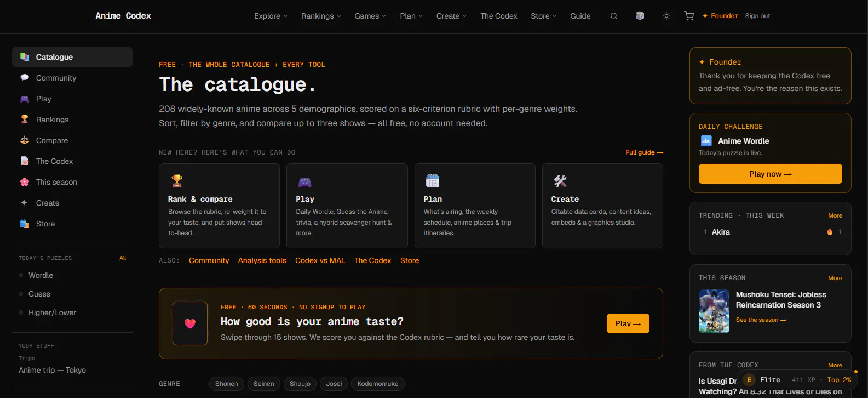Click the Rankings trophy icon in sidebar
Image resolution: width=868 pixels, height=398 pixels.
(x=25, y=120)
